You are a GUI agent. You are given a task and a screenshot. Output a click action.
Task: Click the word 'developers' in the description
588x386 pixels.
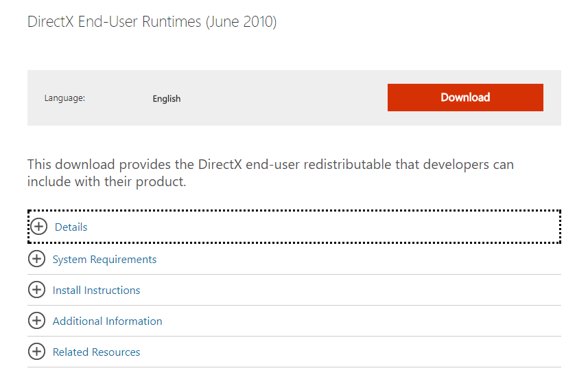[456, 164]
